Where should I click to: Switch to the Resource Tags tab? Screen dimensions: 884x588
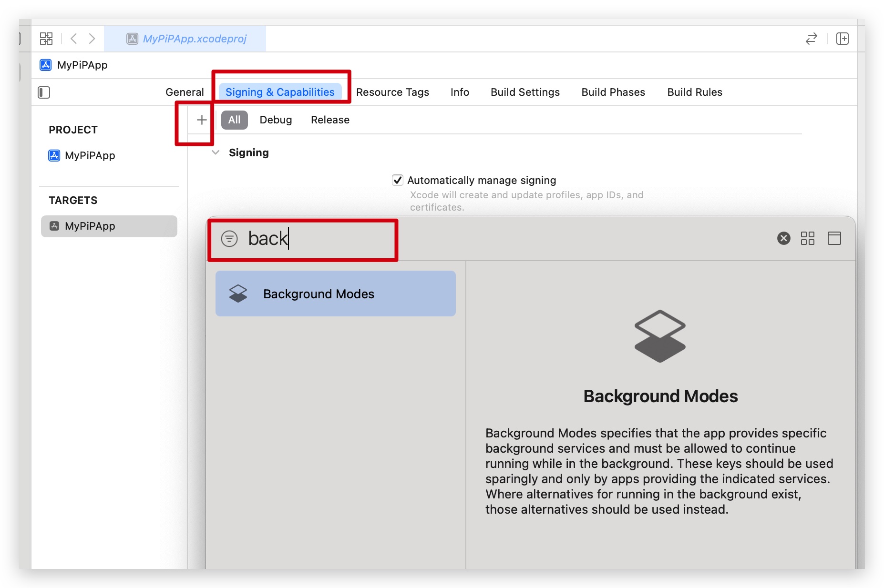tap(392, 92)
